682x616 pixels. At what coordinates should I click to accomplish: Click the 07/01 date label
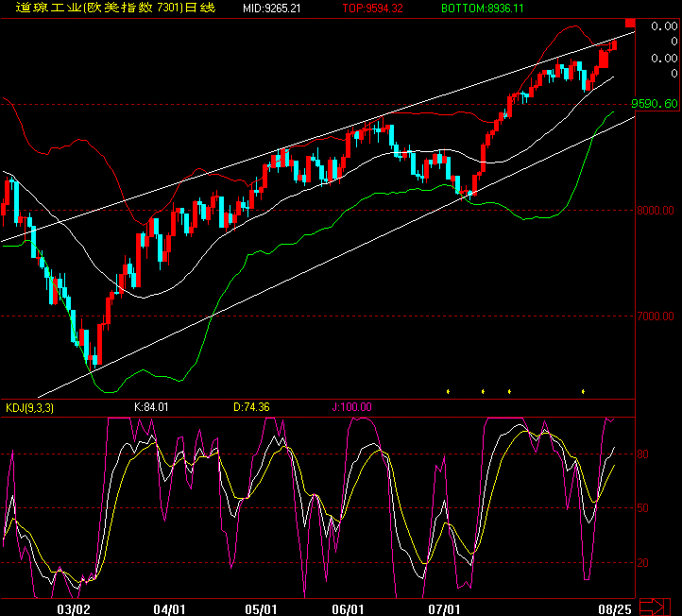(444, 609)
